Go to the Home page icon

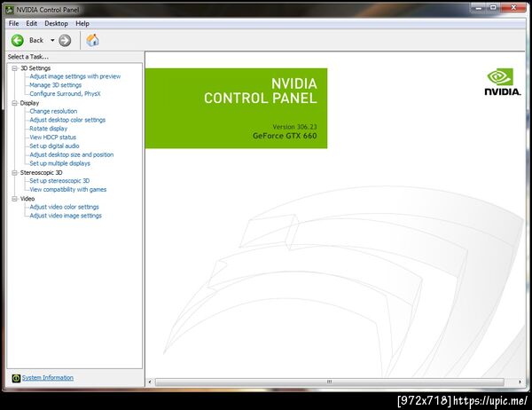92,40
